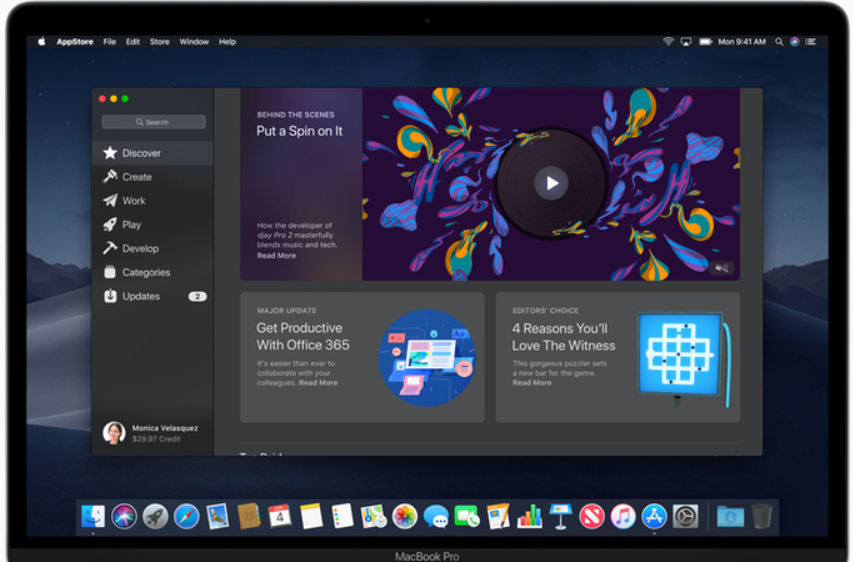The image size is (853, 562).
Task: Open the Develop hammer icon
Action: pyautogui.click(x=110, y=248)
